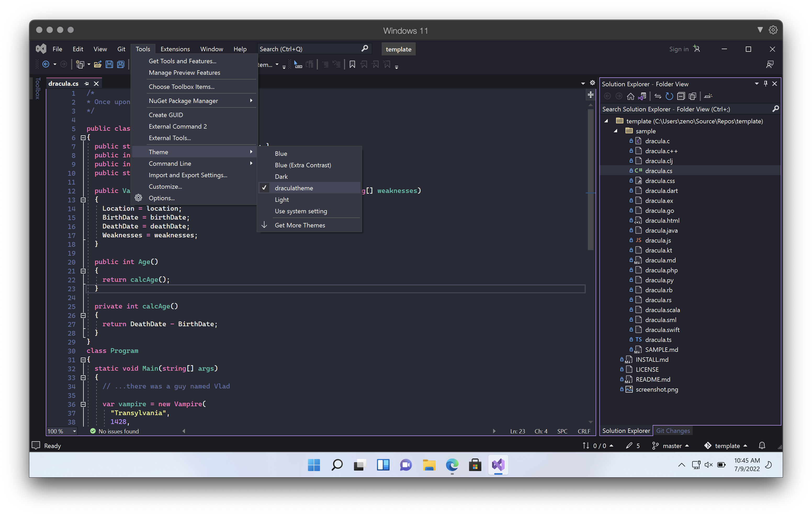Toggle bookmark using the toolbar bookmark icon
The image size is (812, 516).
pyautogui.click(x=352, y=64)
